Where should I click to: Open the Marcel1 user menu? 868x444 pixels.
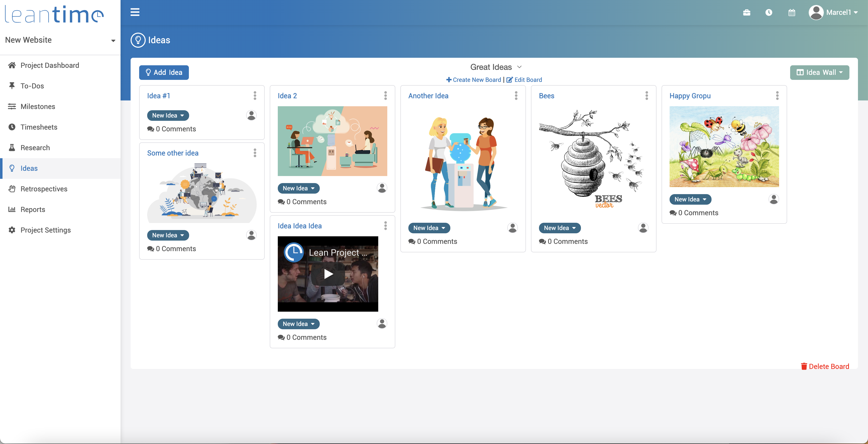coord(833,13)
